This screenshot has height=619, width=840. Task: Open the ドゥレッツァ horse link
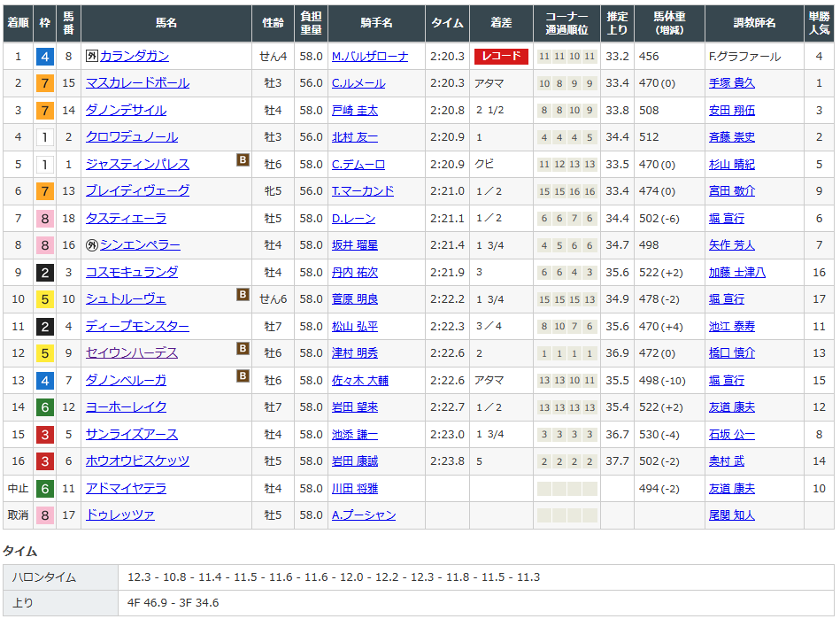[120, 515]
